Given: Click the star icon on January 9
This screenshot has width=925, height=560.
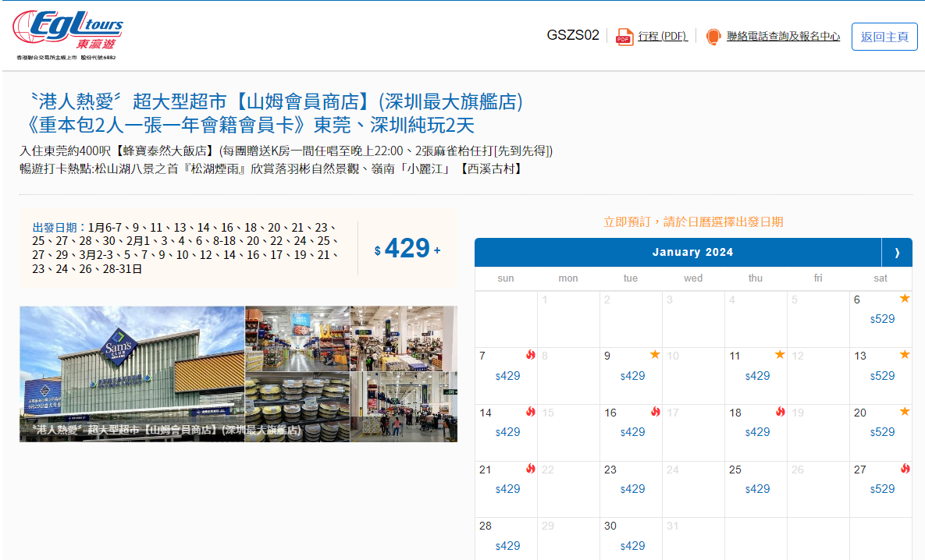Looking at the screenshot, I should click(x=655, y=354).
